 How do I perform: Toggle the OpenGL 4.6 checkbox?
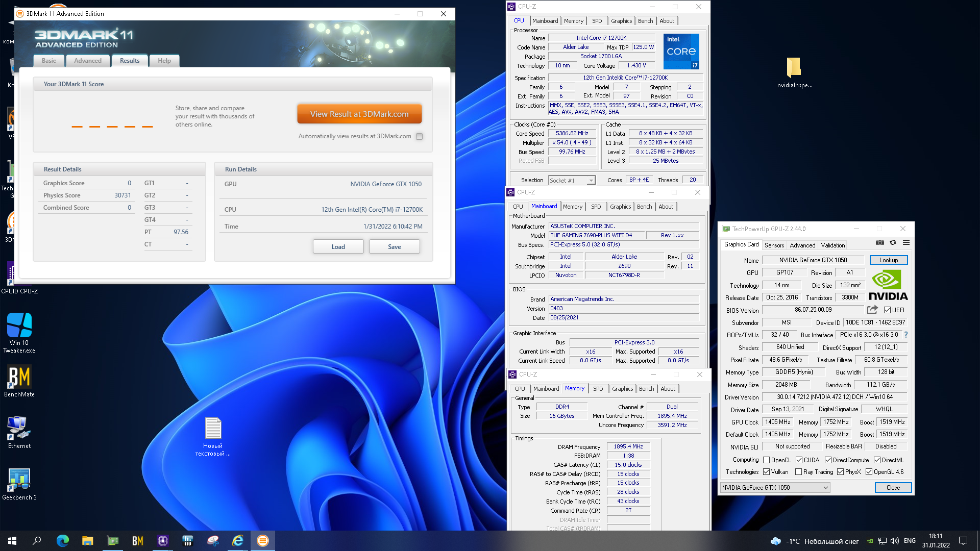click(x=869, y=472)
